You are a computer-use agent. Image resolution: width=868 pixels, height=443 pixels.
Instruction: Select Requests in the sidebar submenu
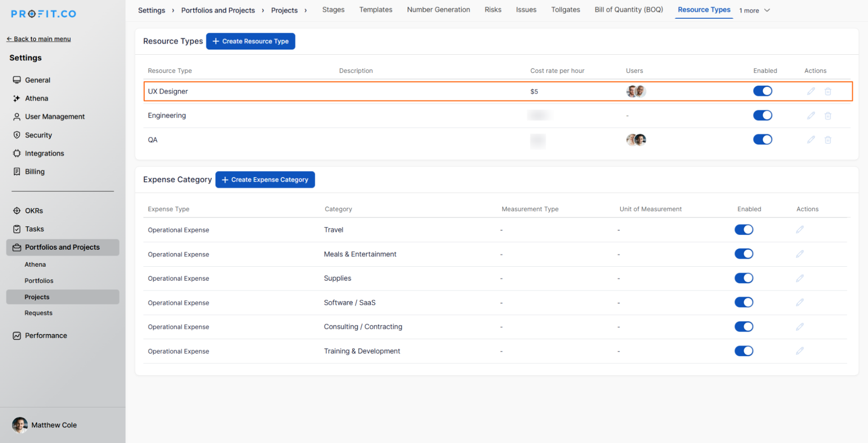coord(38,313)
